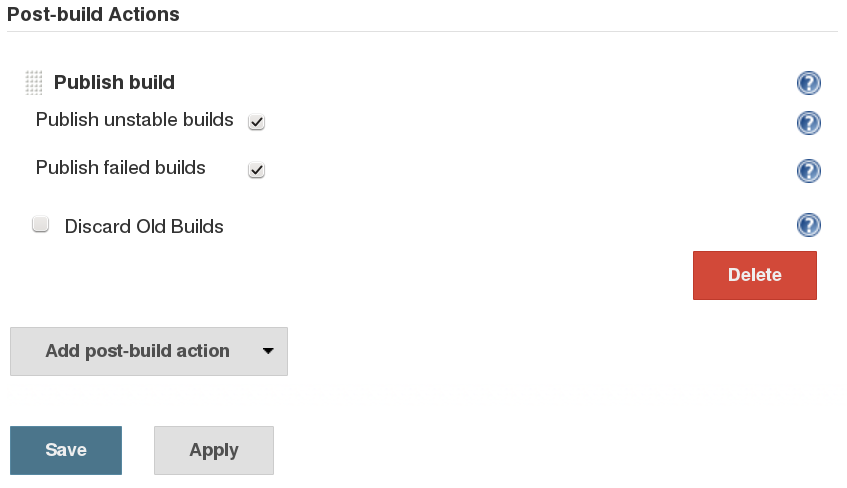The height and width of the screenshot is (488, 847).
Task: Grab the Publish build drag handle
Action: [x=34, y=83]
